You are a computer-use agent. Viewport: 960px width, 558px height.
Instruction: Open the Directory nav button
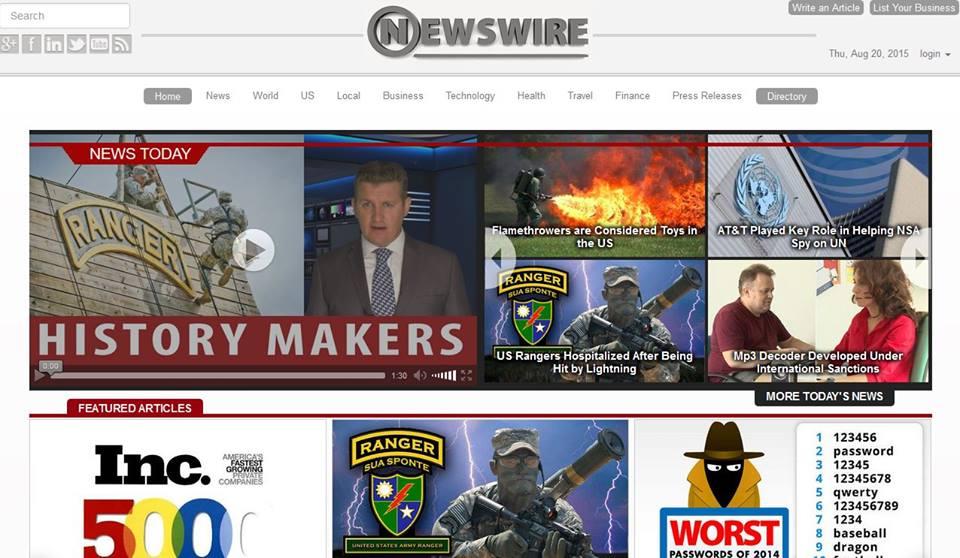point(787,96)
